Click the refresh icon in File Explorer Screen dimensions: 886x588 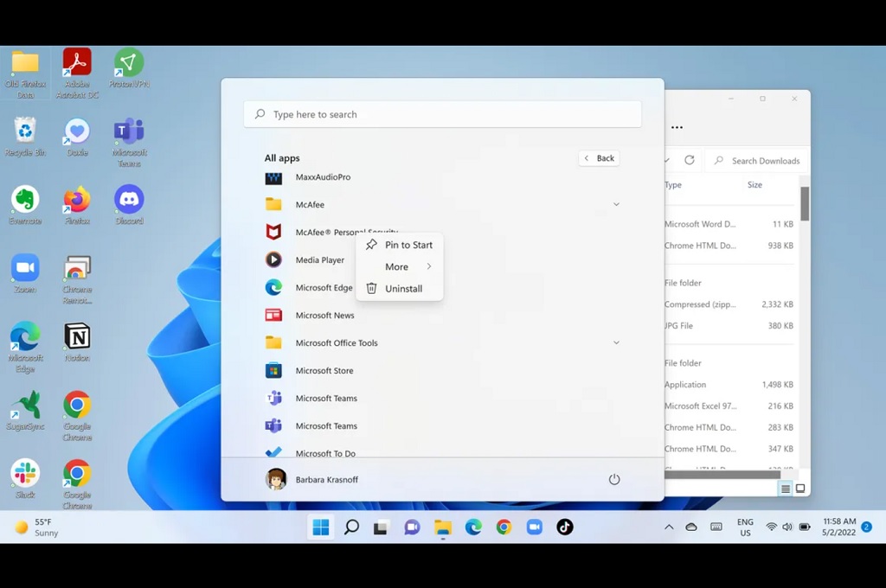690,161
